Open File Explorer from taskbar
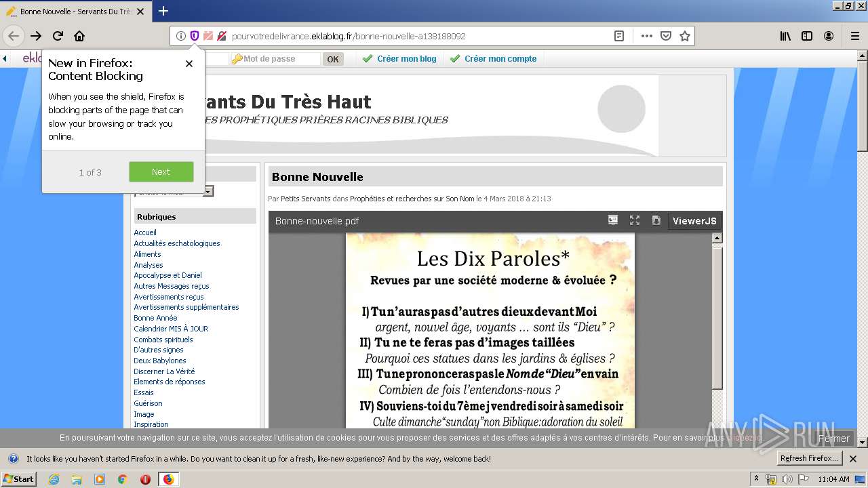 point(77,479)
